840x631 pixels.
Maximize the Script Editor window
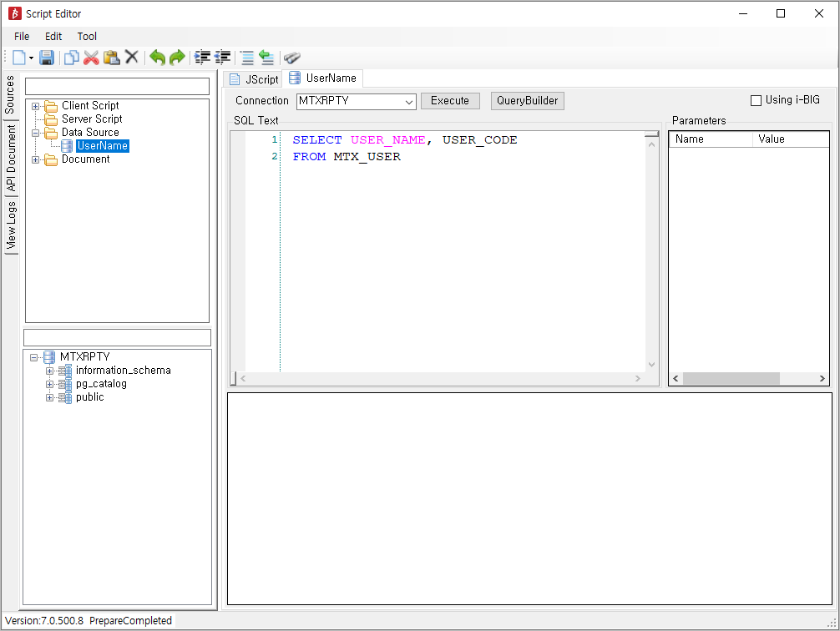pos(781,13)
